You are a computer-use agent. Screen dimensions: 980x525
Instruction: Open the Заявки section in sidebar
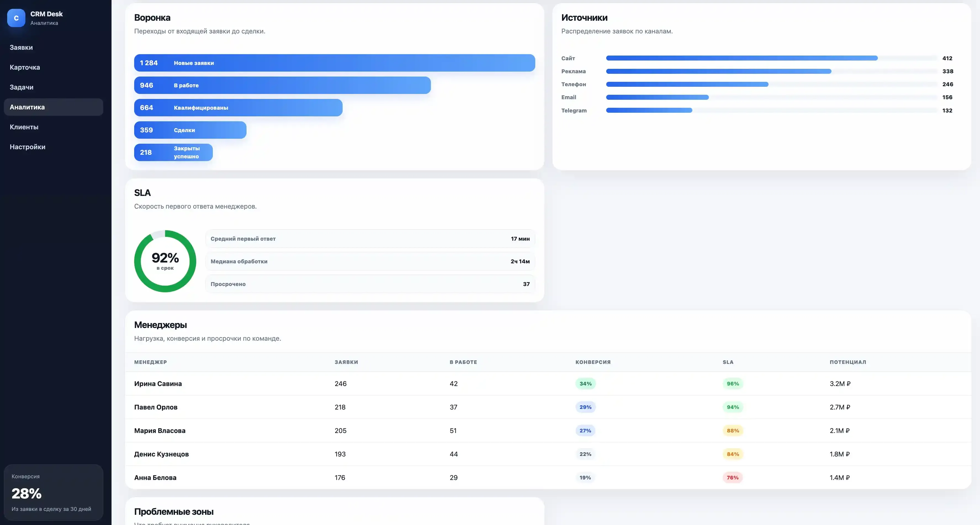click(53, 48)
